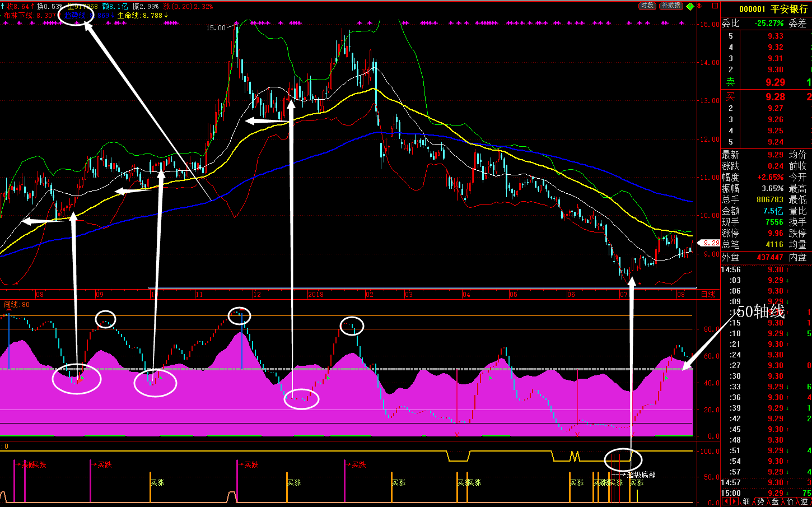Click the 金额 7.5亿 value
The image size is (812, 507).
pyautogui.click(x=773, y=211)
